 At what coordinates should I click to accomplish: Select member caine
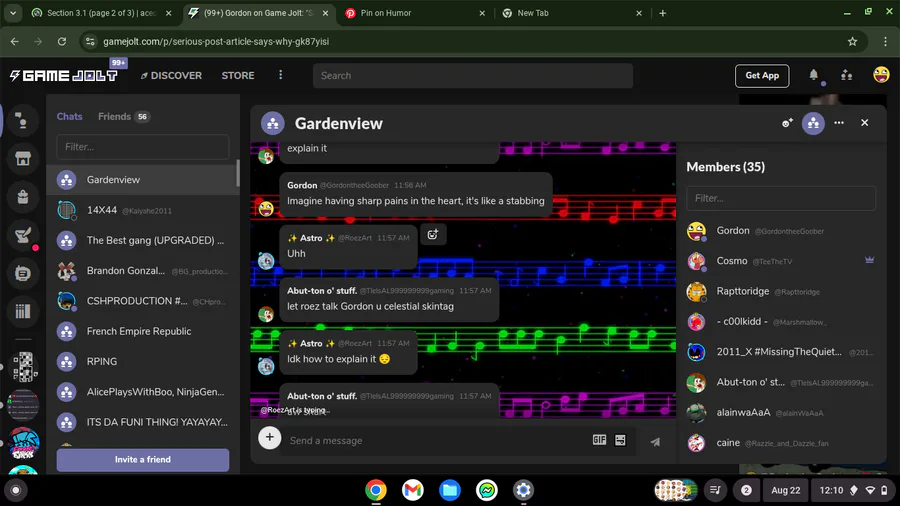[x=781, y=443]
